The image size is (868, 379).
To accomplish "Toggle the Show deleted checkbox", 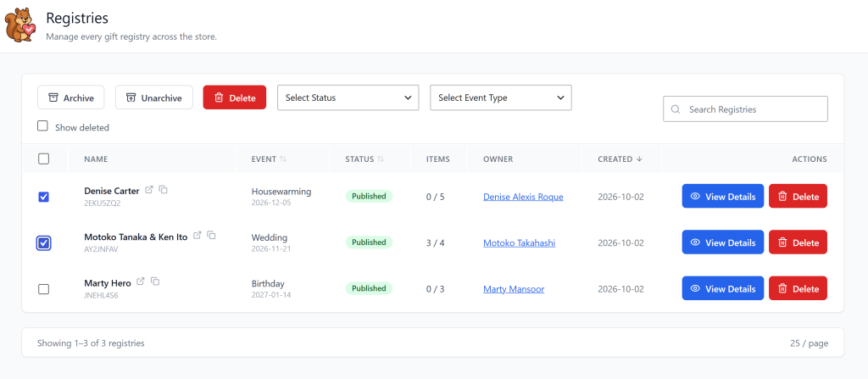I will [x=42, y=125].
